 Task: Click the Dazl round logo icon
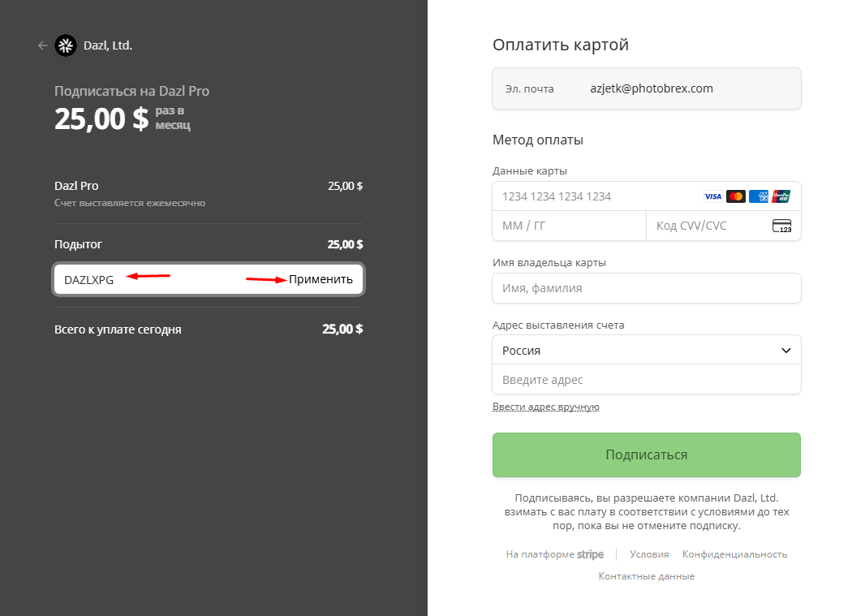coord(65,45)
